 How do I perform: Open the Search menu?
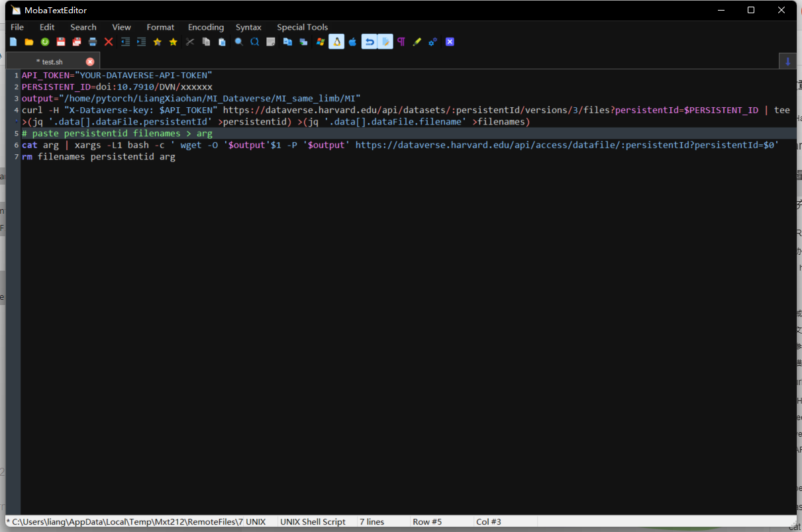pyautogui.click(x=83, y=27)
